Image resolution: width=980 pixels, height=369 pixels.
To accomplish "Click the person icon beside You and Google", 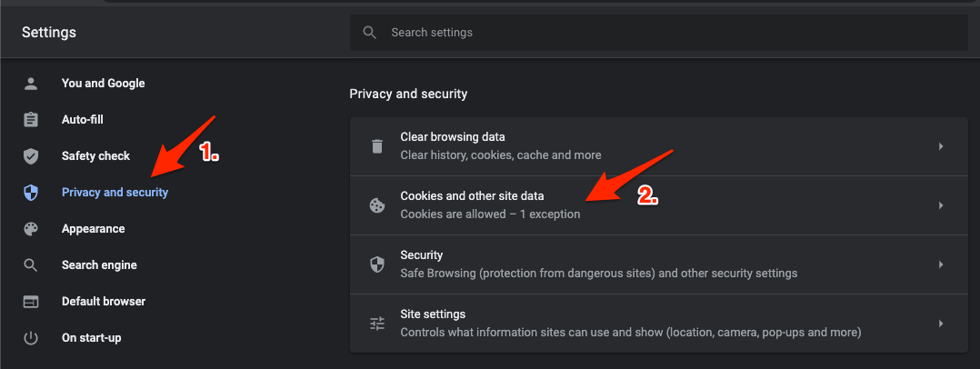I will (31, 84).
